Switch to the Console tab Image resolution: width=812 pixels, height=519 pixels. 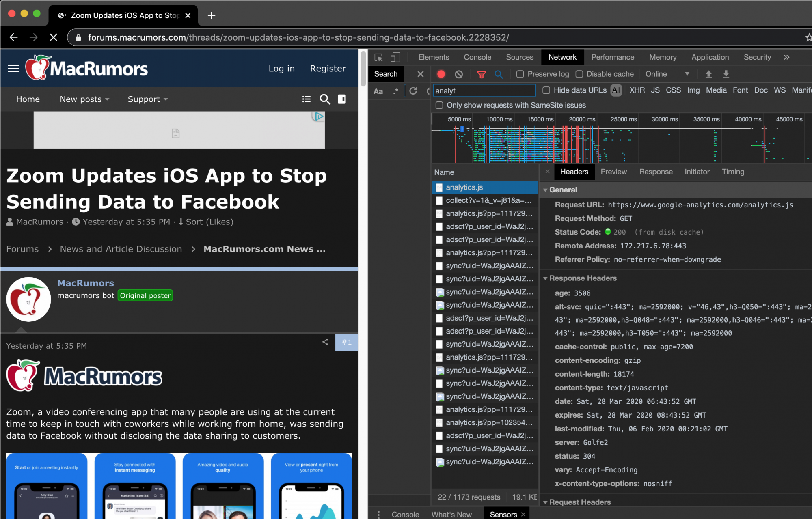tap(477, 57)
